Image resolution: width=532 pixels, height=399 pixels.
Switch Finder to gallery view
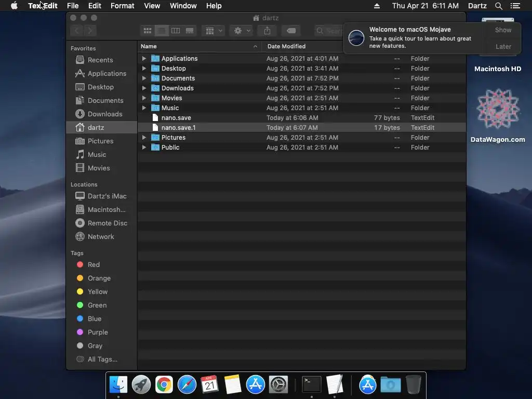[190, 31]
